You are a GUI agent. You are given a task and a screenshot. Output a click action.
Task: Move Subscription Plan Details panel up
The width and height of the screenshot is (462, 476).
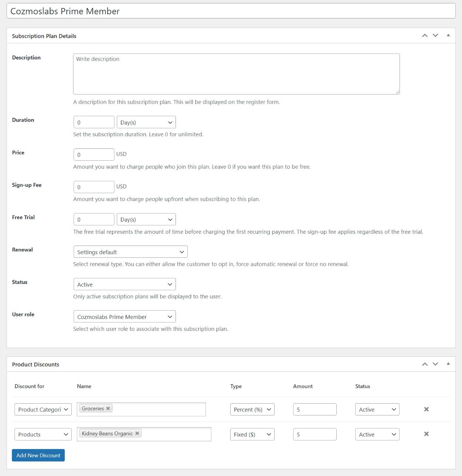point(425,35)
